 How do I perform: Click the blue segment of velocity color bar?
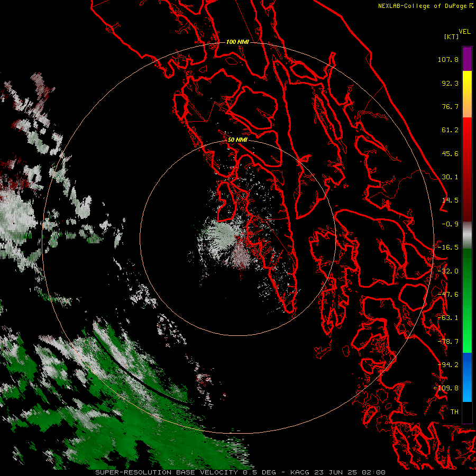tap(467, 377)
